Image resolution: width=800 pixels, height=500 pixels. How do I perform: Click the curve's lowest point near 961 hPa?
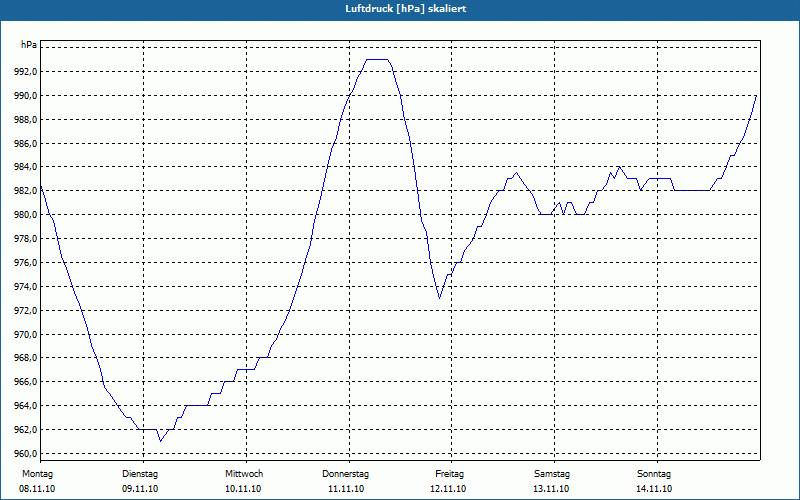[x=160, y=441]
